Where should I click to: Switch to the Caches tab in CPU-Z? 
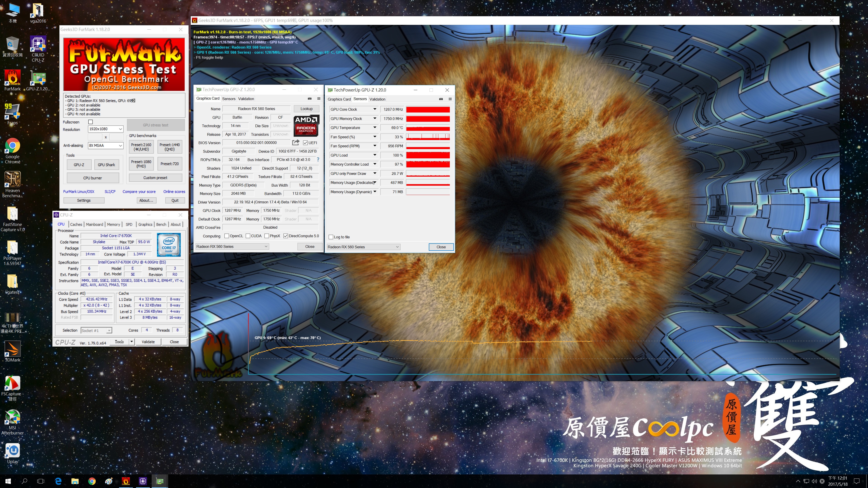coord(76,225)
